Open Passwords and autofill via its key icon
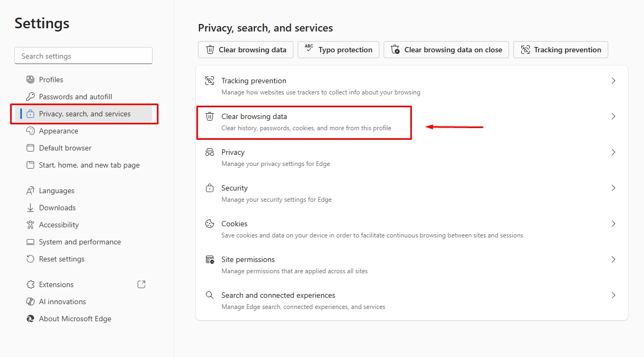Image resolution: width=644 pixels, height=357 pixels. tap(29, 97)
